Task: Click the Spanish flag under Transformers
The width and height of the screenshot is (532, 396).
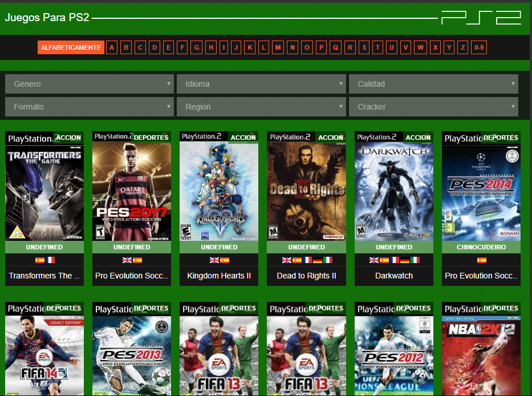Action: pos(40,260)
